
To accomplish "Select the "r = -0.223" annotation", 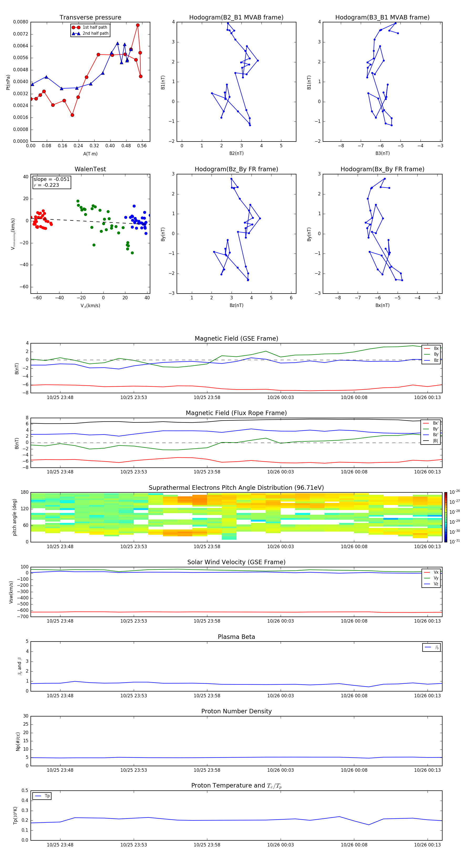I will click(x=47, y=185).
